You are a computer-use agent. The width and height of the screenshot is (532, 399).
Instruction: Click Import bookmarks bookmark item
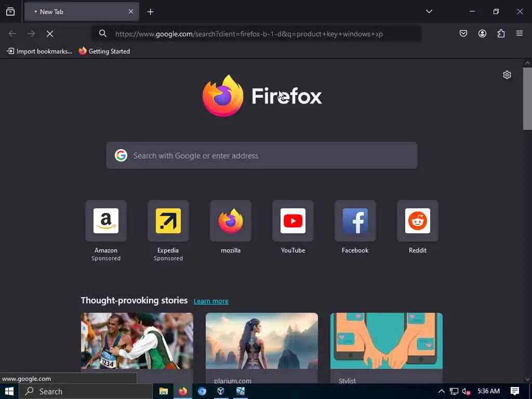pyautogui.click(x=39, y=51)
